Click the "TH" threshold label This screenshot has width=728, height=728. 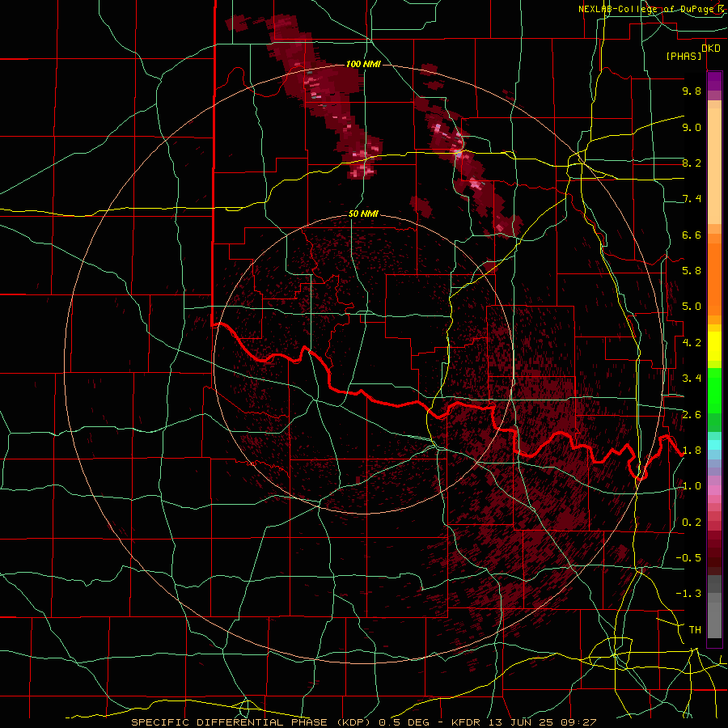click(x=695, y=630)
